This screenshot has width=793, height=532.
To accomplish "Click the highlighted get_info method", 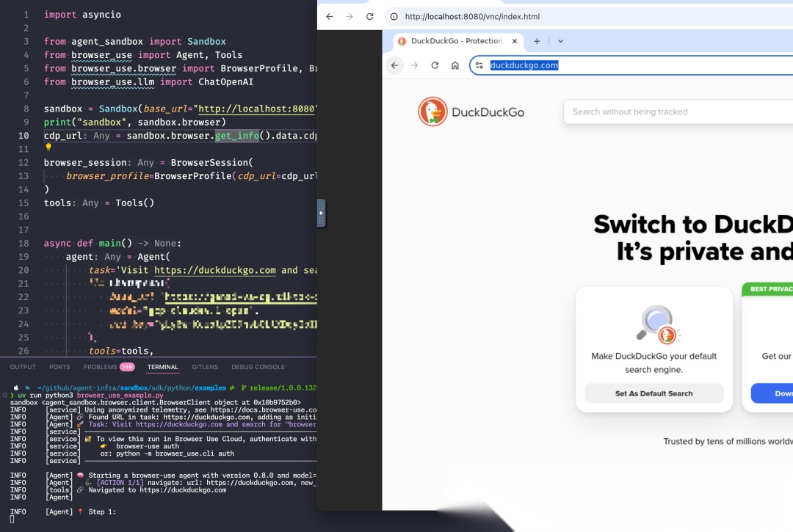I will point(236,136).
